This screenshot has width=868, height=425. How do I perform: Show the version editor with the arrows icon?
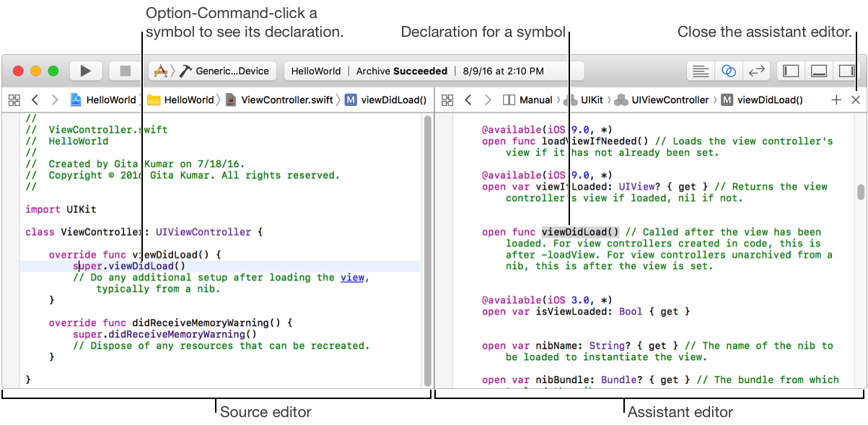pos(756,71)
